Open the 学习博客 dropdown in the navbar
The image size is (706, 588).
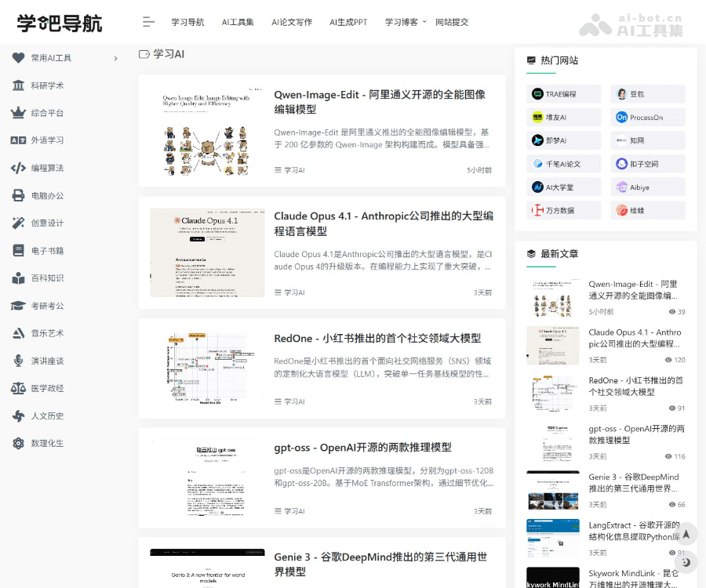pyautogui.click(x=403, y=22)
